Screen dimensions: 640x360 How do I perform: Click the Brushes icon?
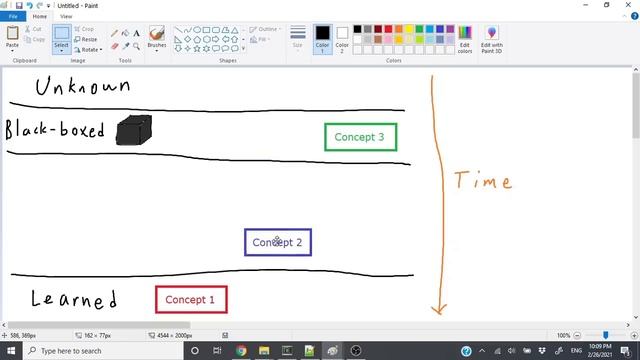point(157,33)
